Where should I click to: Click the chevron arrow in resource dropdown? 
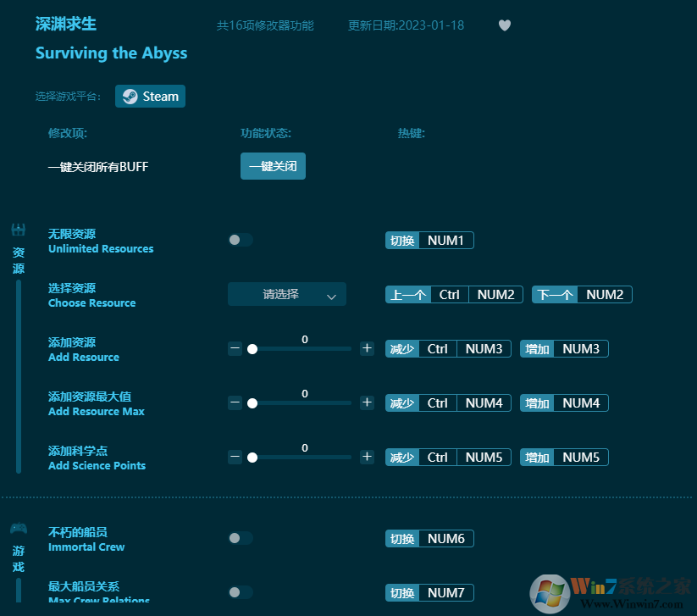[332, 296]
